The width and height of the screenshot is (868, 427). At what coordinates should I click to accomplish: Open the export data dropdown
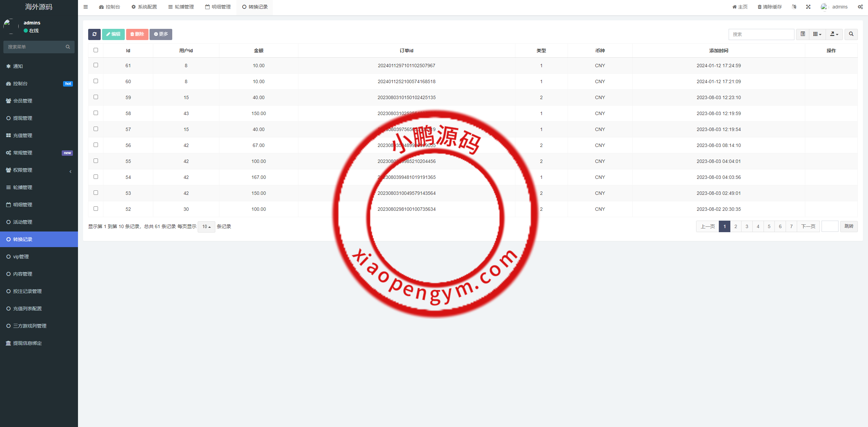834,34
